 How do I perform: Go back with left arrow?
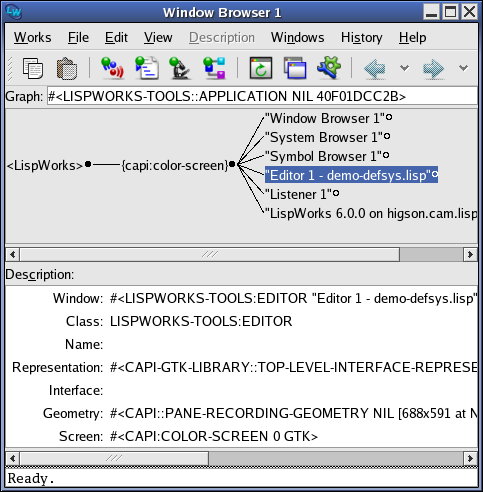click(375, 68)
